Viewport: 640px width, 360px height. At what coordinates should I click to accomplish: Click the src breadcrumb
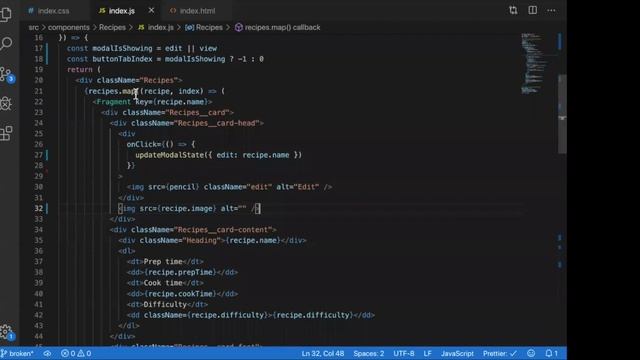click(x=33, y=27)
